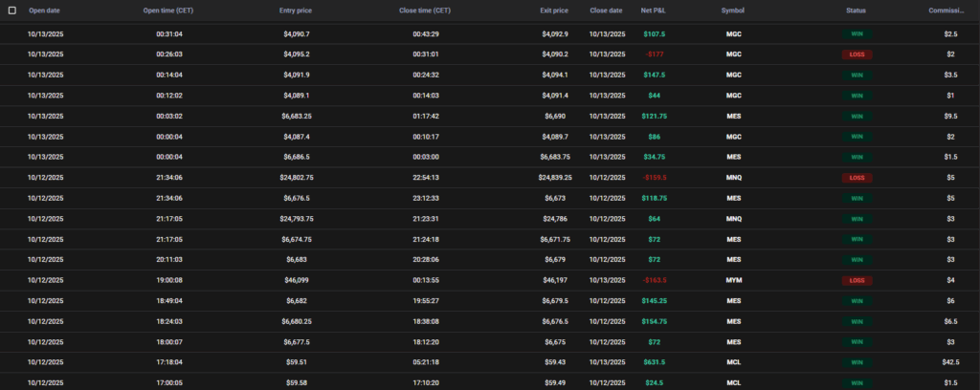This screenshot has height=390, width=980.
Task: Sort by the Open date column header
Action: [46, 11]
